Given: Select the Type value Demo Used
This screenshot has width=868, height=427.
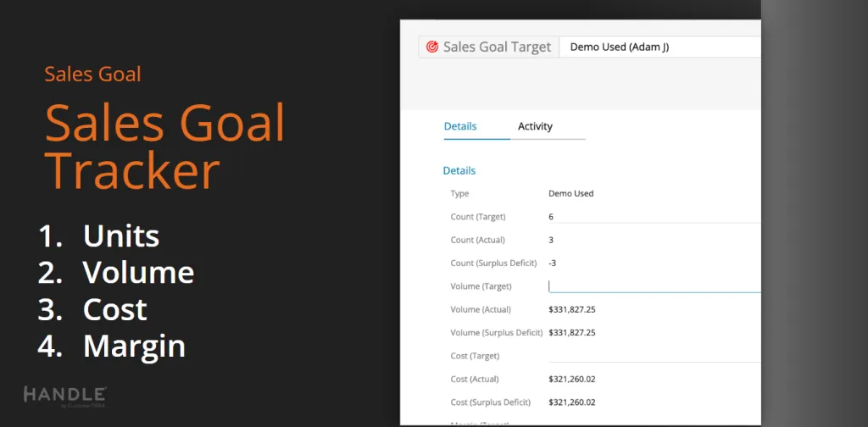Looking at the screenshot, I should [570, 193].
